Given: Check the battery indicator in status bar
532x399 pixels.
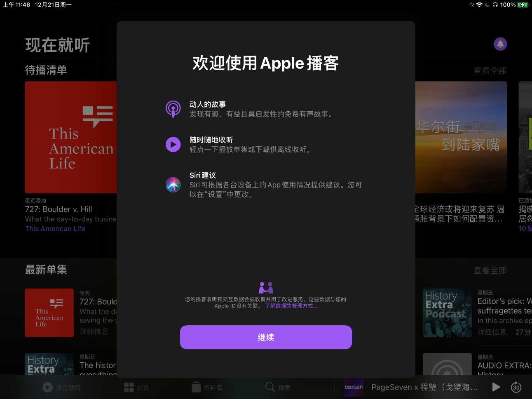Looking at the screenshot, I should pos(523,5).
